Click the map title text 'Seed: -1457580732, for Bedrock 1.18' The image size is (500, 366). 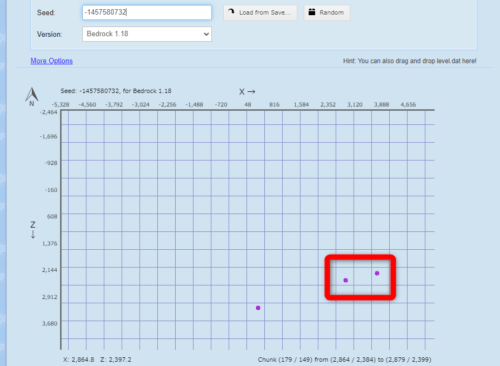click(x=116, y=91)
